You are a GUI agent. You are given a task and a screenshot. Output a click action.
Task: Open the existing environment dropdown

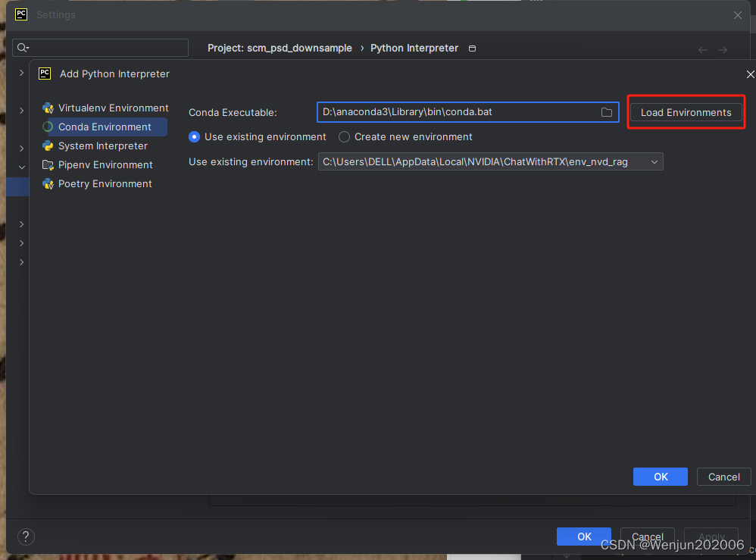pyautogui.click(x=654, y=161)
